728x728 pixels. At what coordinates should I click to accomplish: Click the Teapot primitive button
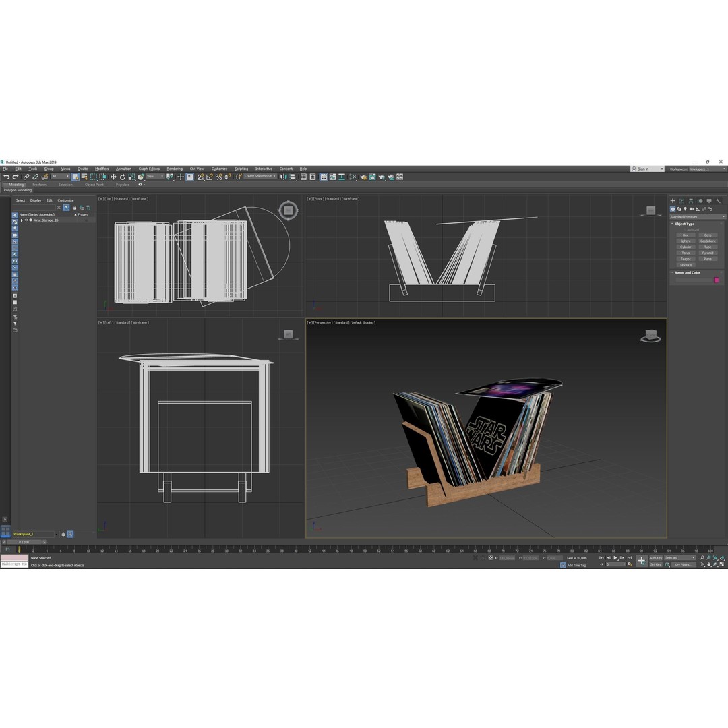pyautogui.click(x=686, y=259)
